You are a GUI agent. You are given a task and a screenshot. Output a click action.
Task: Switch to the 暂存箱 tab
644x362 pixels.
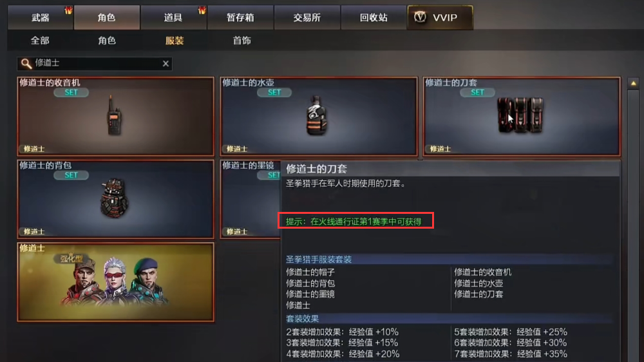click(240, 17)
